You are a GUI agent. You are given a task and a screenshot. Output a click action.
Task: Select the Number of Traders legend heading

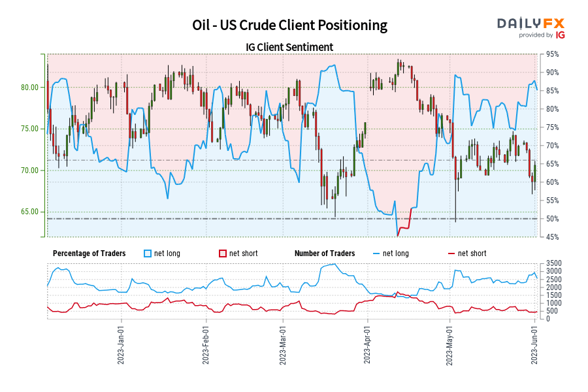click(325, 253)
